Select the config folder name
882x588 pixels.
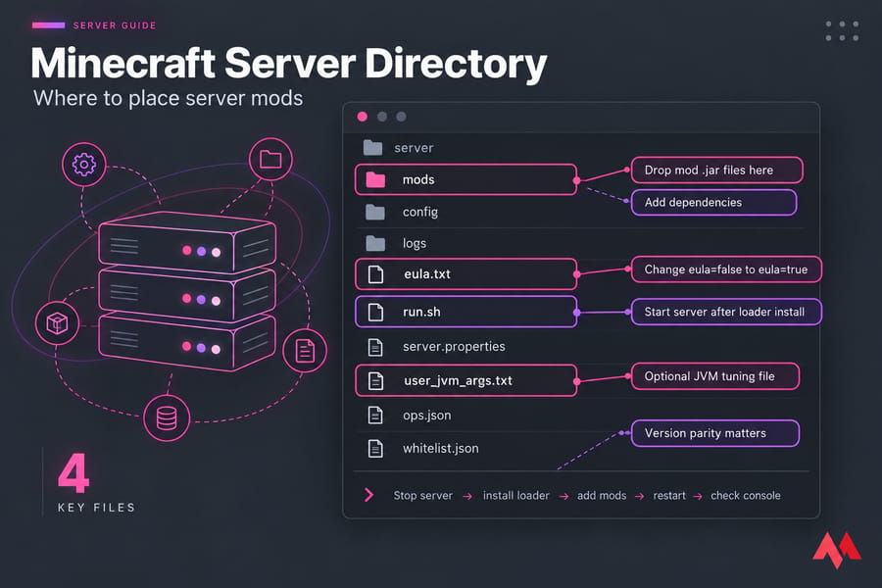coord(420,212)
